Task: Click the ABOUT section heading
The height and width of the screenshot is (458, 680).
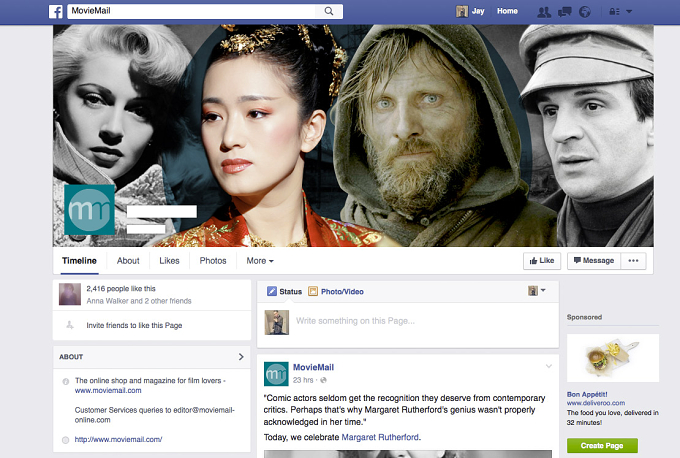Action: point(71,357)
